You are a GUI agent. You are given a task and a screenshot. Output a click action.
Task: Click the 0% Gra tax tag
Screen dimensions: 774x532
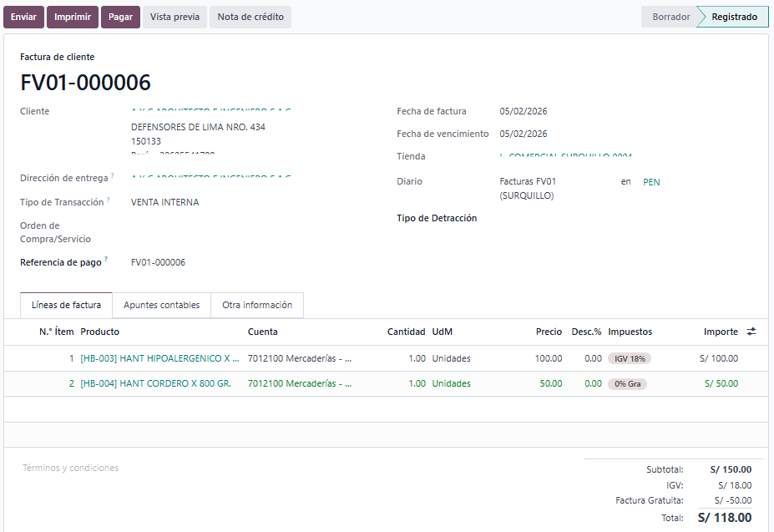click(627, 384)
